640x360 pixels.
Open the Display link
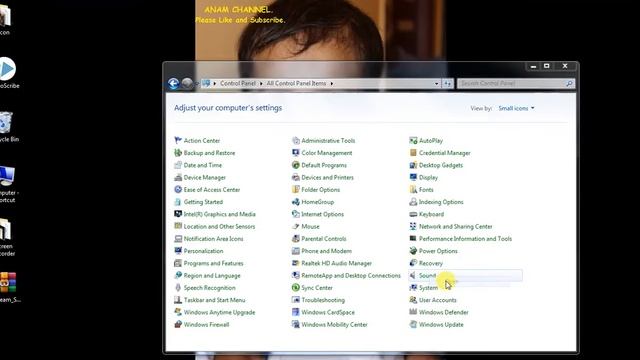tap(428, 177)
